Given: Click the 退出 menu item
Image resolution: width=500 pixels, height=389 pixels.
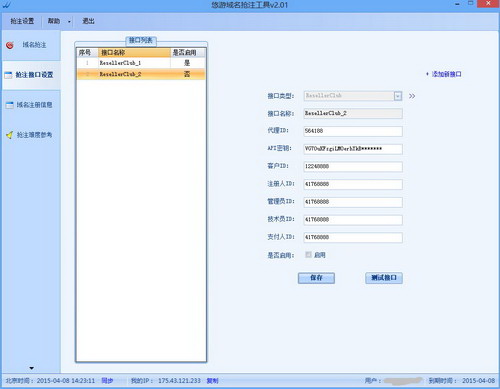Looking at the screenshot, I should 88,21.
